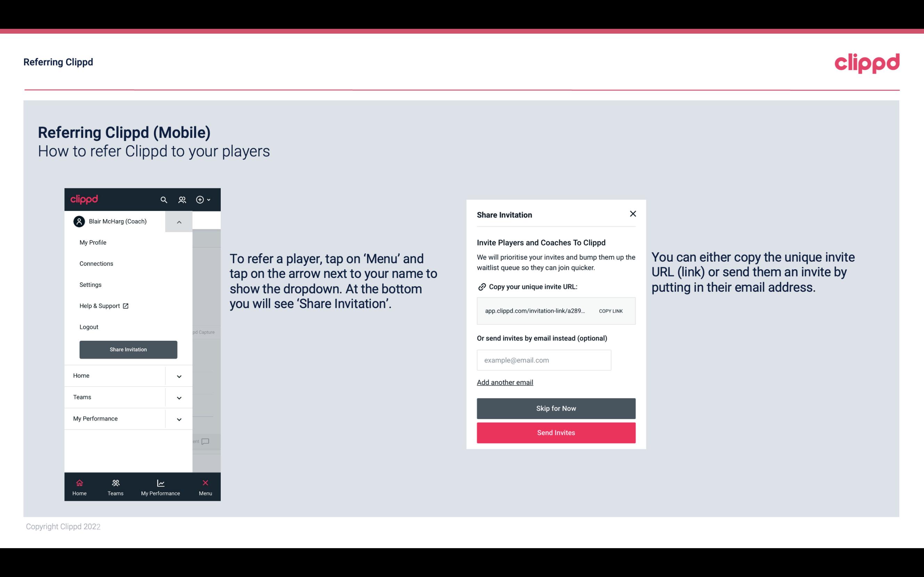
Task: Select Logout from sidebar menu
Action: click(x=89, y=327)
